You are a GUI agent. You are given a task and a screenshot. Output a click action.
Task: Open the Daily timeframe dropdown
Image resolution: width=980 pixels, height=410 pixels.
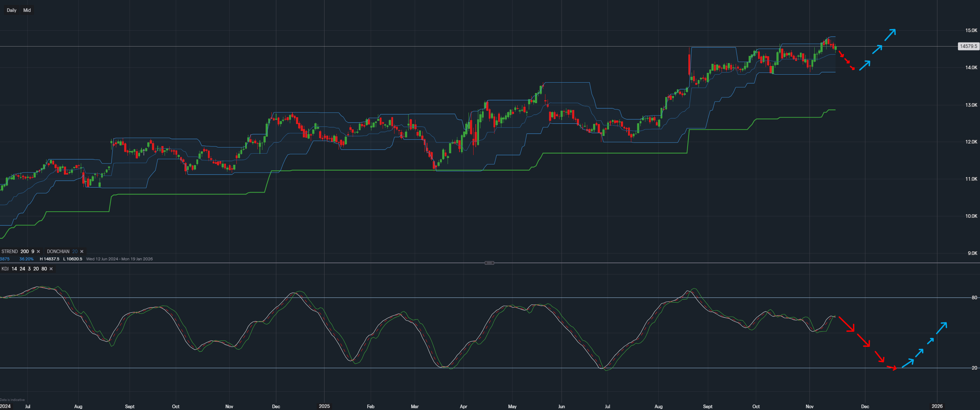(x=12, y=10)
